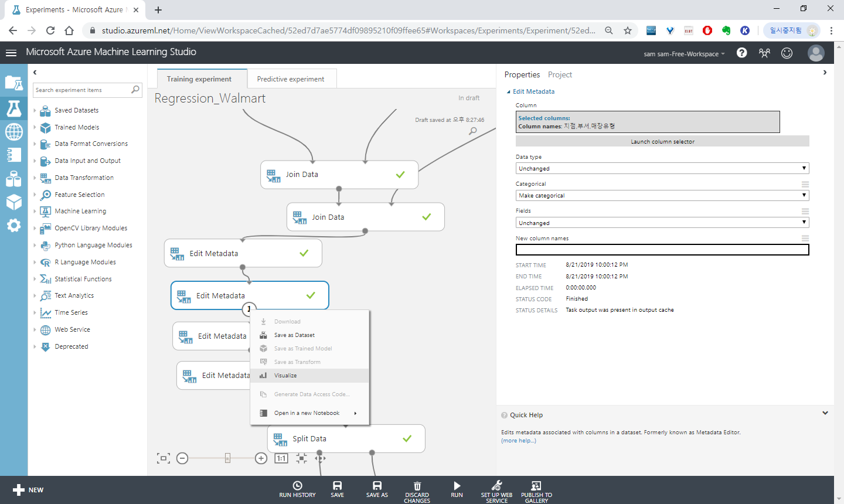
Task: Expand Saved Datasets category
Action: tap(35, 110)
